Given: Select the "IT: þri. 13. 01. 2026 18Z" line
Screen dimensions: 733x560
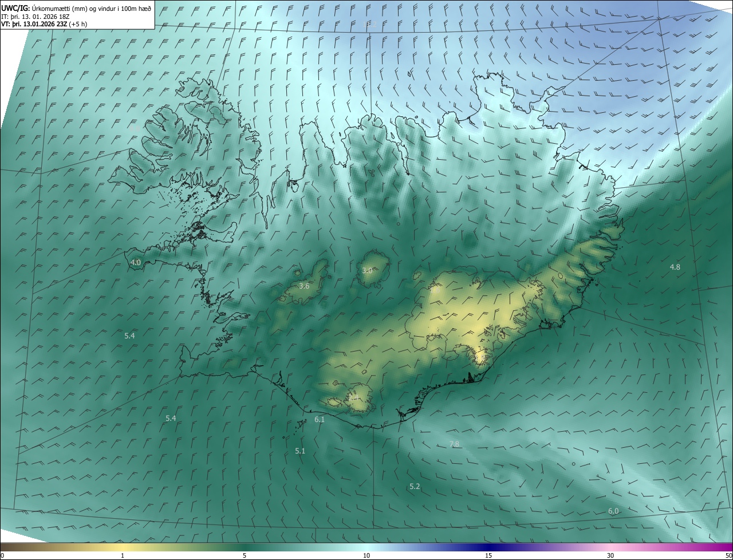Looking at the screenshot, I should pos(36,16).
